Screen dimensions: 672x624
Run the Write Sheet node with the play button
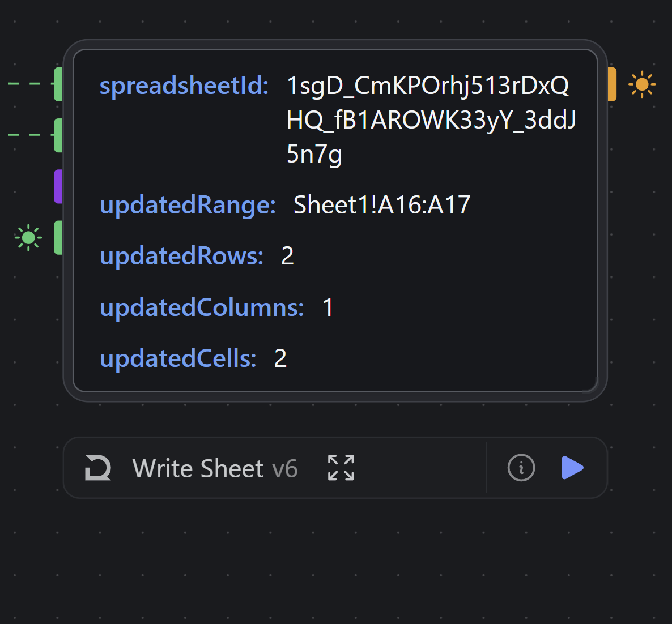(572, 468)
